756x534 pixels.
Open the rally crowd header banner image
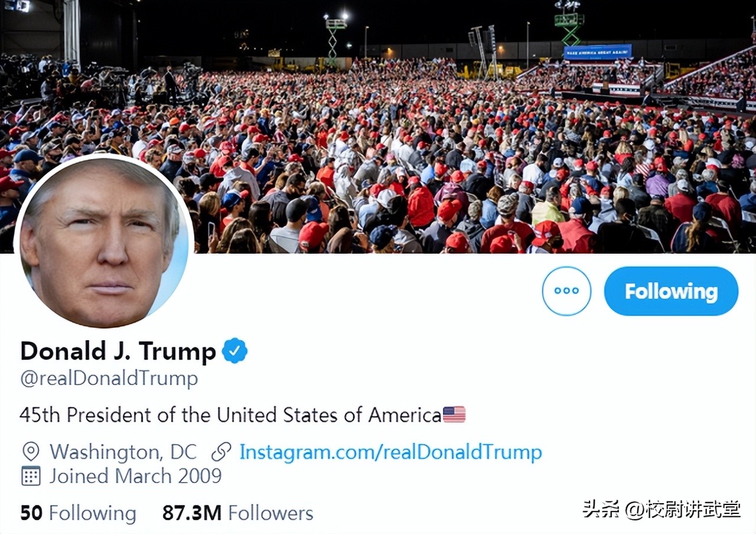[378, 126]
